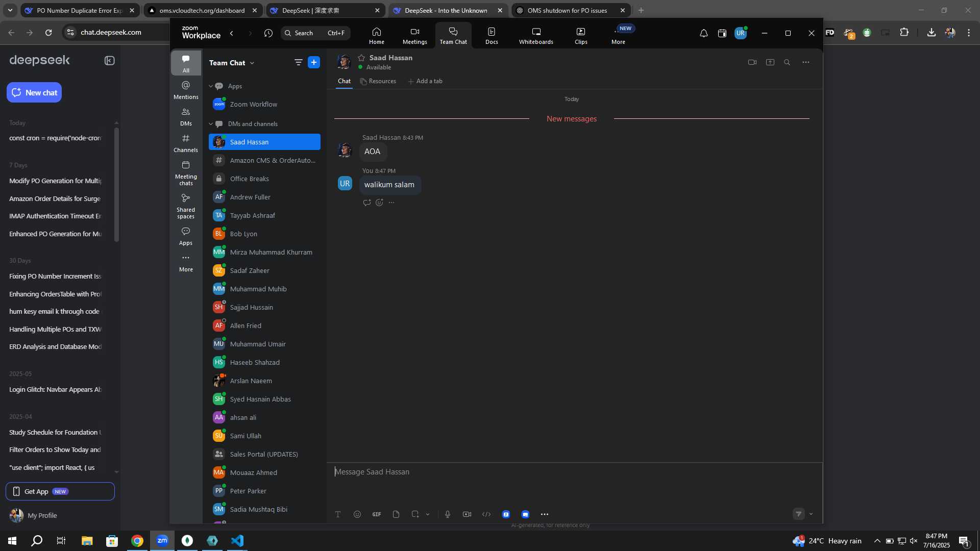980x551 pixels.
Task: Collapse the Apps section
Action: click(210, 86)
